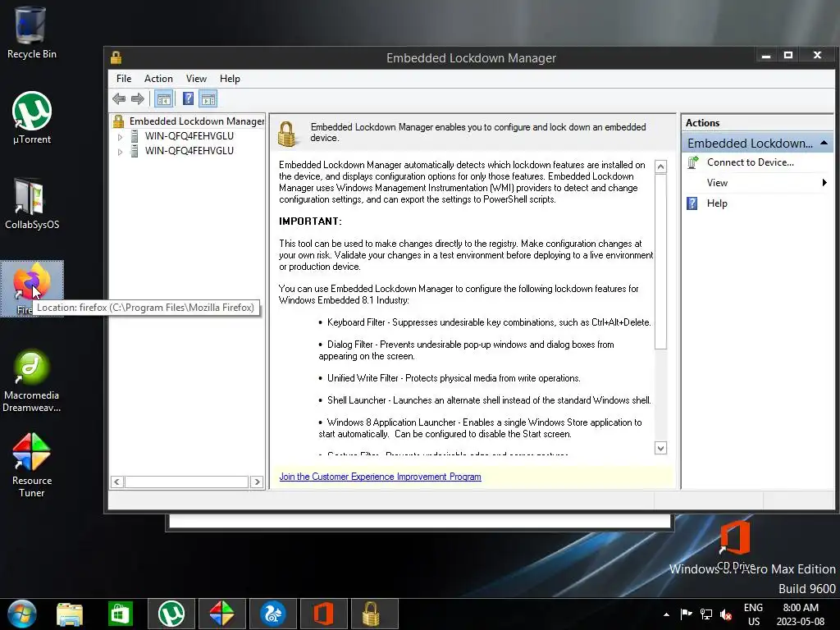Maximize the Embedded Lockdown Manager window
The image size is (840, 630).
click(x=788, y=55)
